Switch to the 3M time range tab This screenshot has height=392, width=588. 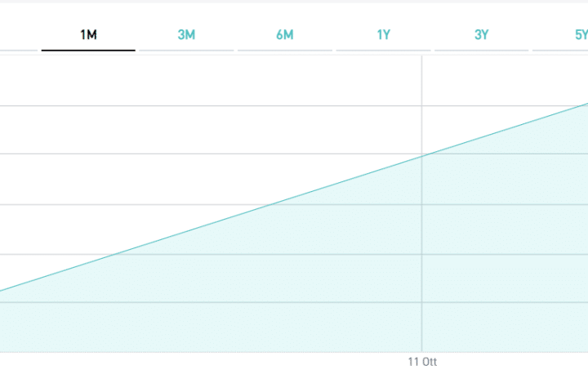coord(186,35)
